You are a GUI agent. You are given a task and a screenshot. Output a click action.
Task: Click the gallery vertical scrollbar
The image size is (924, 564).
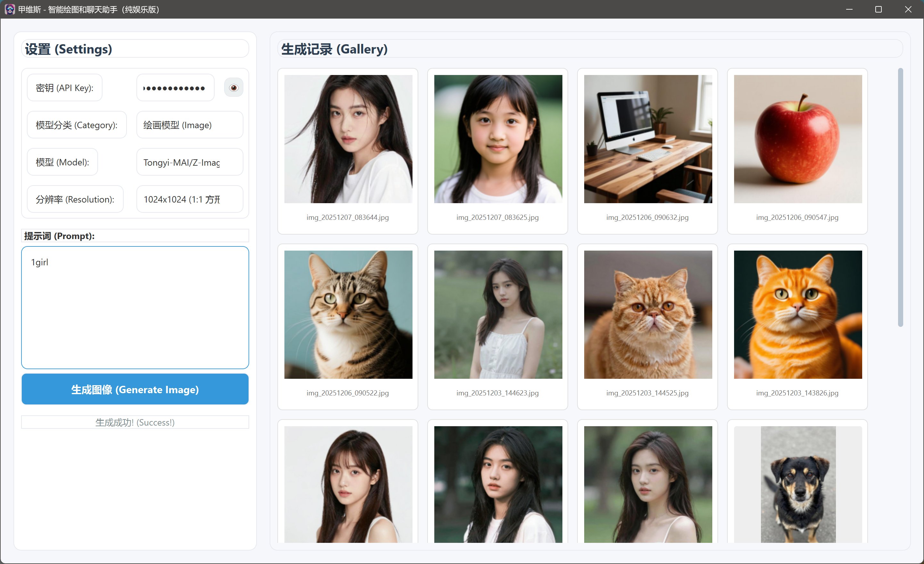point(900,197)
